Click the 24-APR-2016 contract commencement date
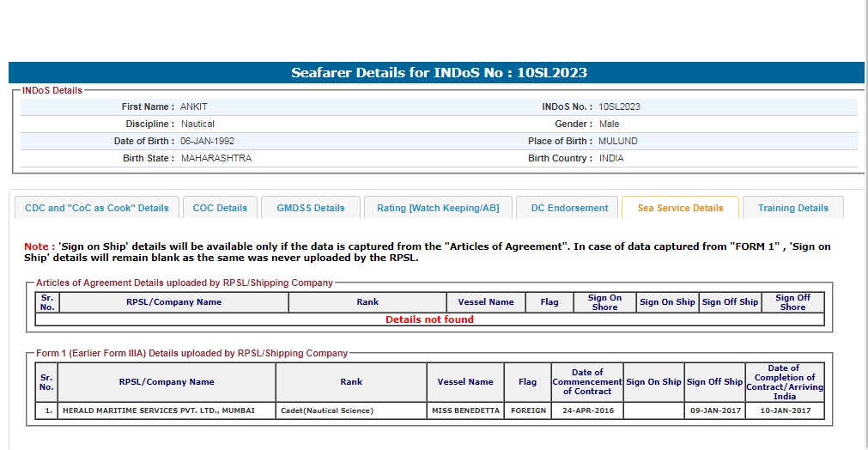Viewport: 868px width, 450px height. (x=587, y=410)
